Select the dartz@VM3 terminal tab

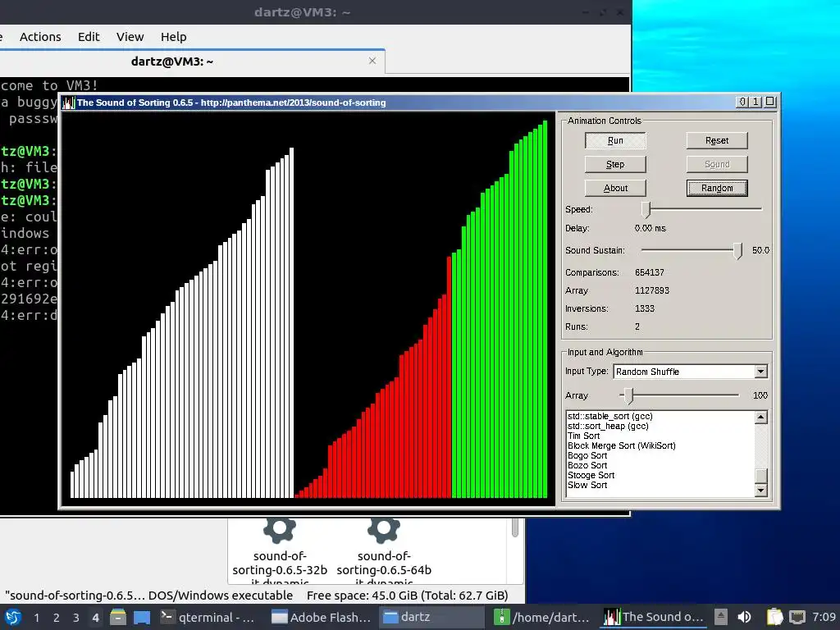point(172,61)
